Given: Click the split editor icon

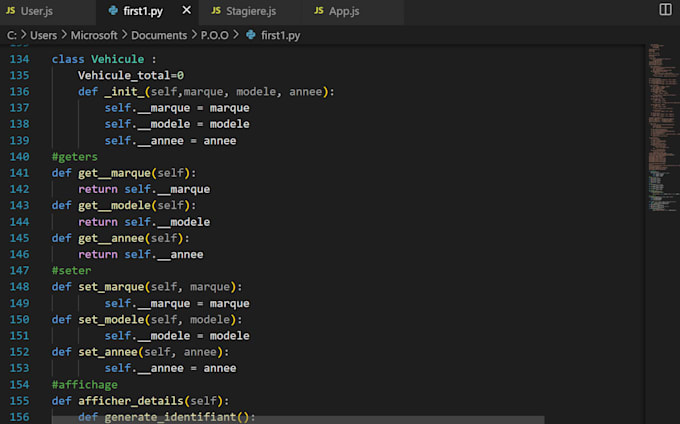Looking at the screenshot, I should [665, 10].
